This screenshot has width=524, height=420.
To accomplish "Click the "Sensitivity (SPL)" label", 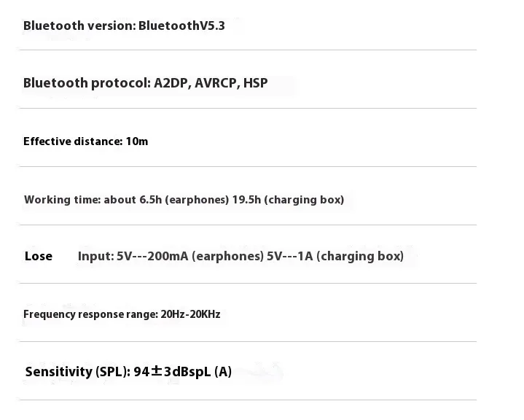I will click(77, 372).
